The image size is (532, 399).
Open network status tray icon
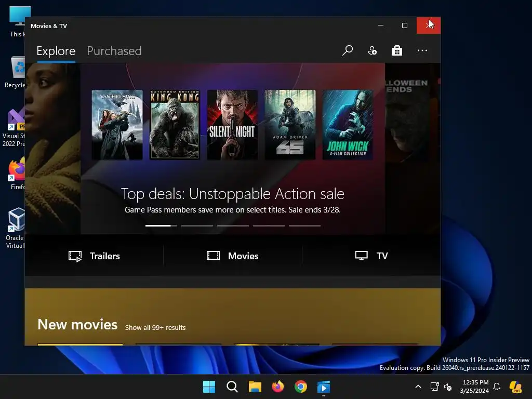434,387
